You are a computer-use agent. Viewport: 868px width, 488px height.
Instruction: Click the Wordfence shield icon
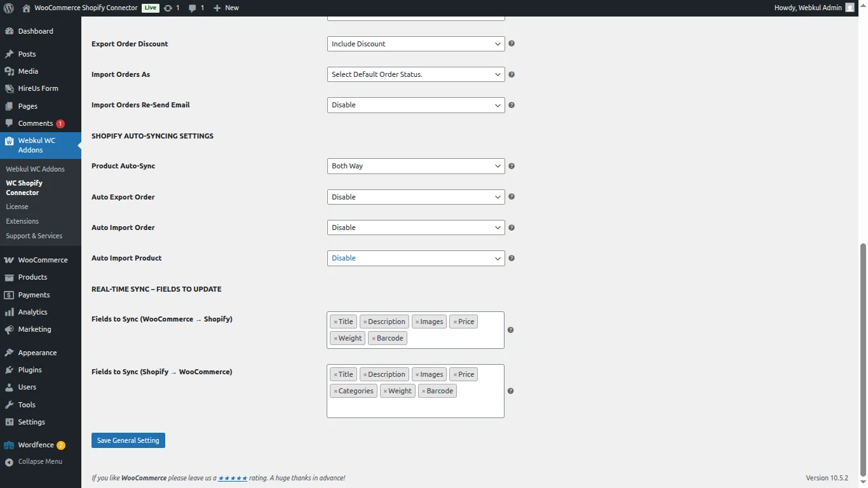tap(10, 445)
